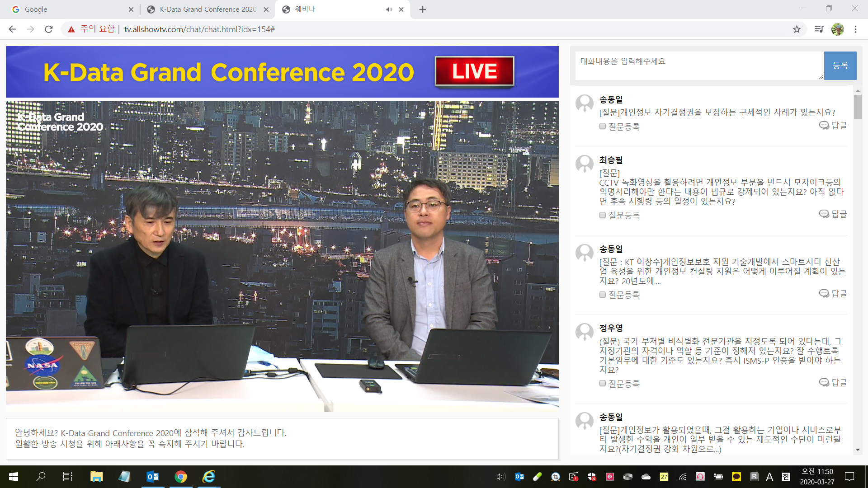Click the chat input 대화내용을 입력해주세요
Screen dimensions: 868x488
[699, 66]
